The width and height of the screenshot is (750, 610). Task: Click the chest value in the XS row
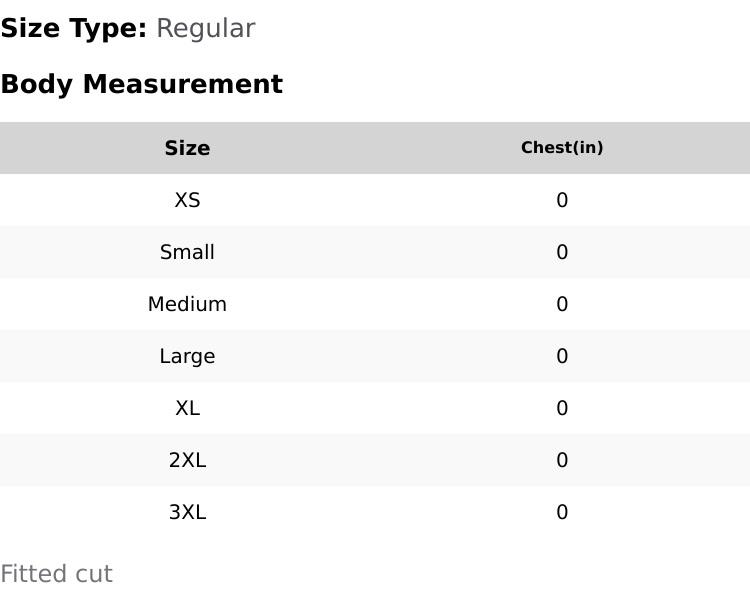(562, 200)
